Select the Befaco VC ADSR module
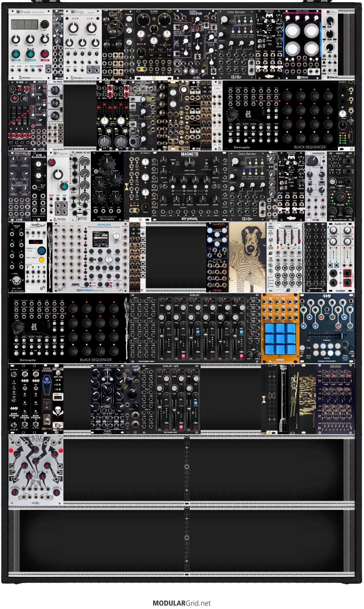The image size is (364, 609). point(19,115)
